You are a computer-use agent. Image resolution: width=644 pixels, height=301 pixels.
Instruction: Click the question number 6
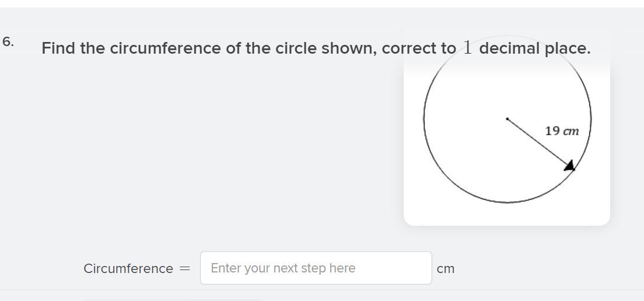click(8, 41)
